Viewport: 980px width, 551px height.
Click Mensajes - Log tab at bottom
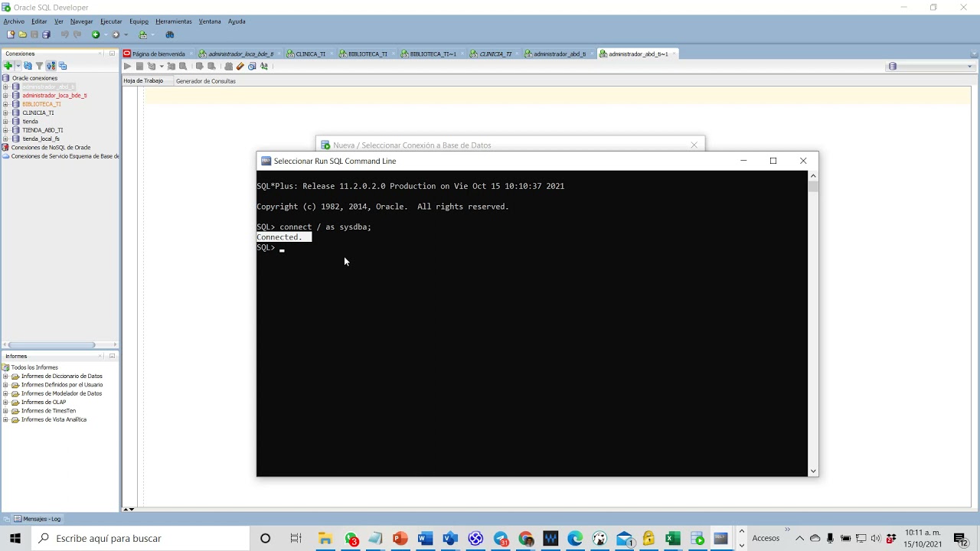pyautogui.click(x=37, y=519)
